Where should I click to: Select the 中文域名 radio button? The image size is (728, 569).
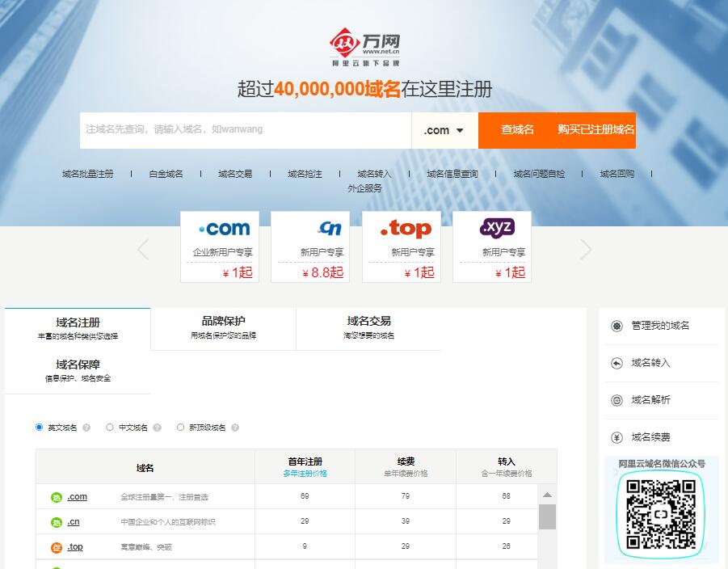click(110, 428)
